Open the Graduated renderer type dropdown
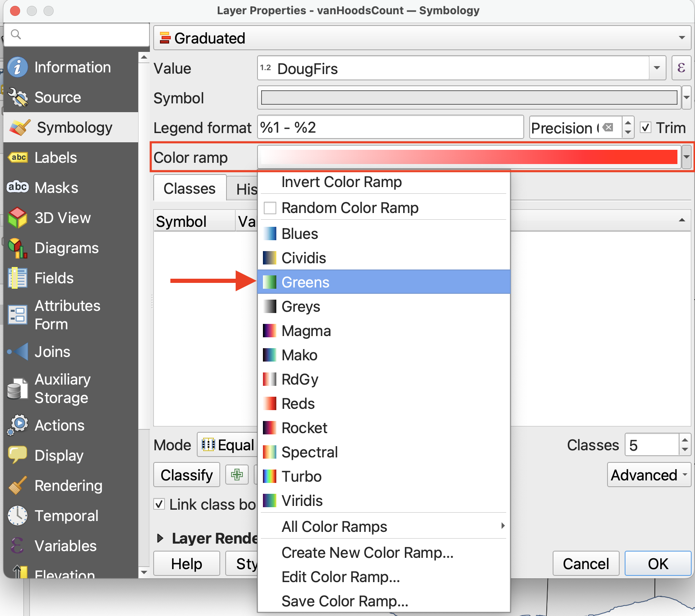Viewport: 695px width, 616px height. point(422,38)
